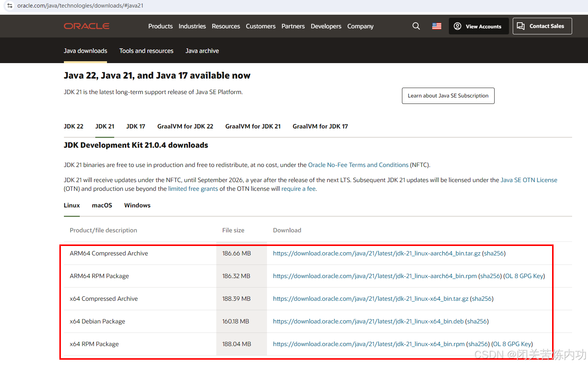Switch to the JDK 22 tab

click(x=73, y=126)
